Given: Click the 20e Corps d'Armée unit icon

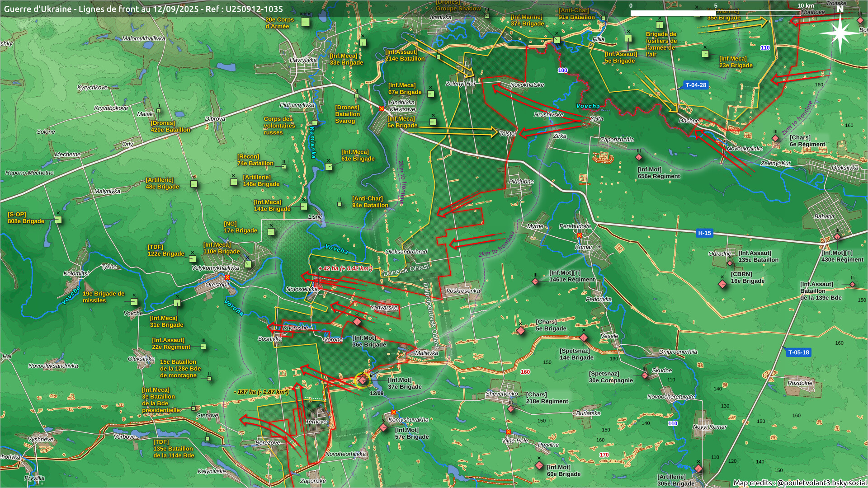Looking at the screenshot, I should pos(306,22).
